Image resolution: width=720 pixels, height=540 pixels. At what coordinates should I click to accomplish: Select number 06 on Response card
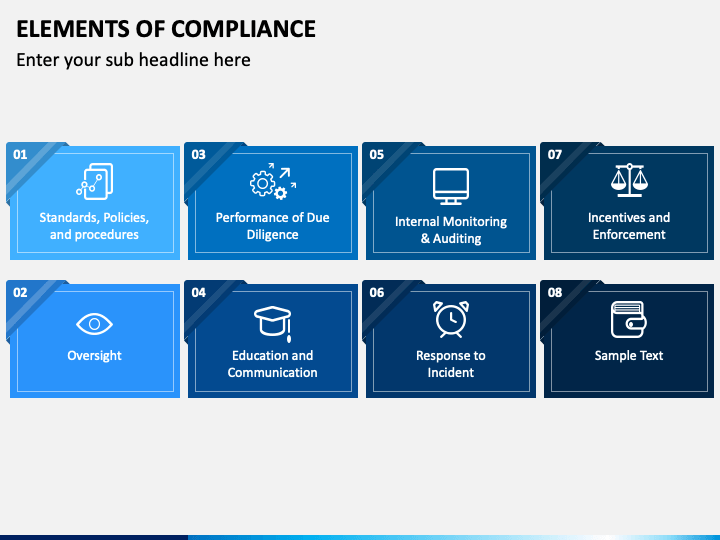pyautogui.click(x=377, y=292)
